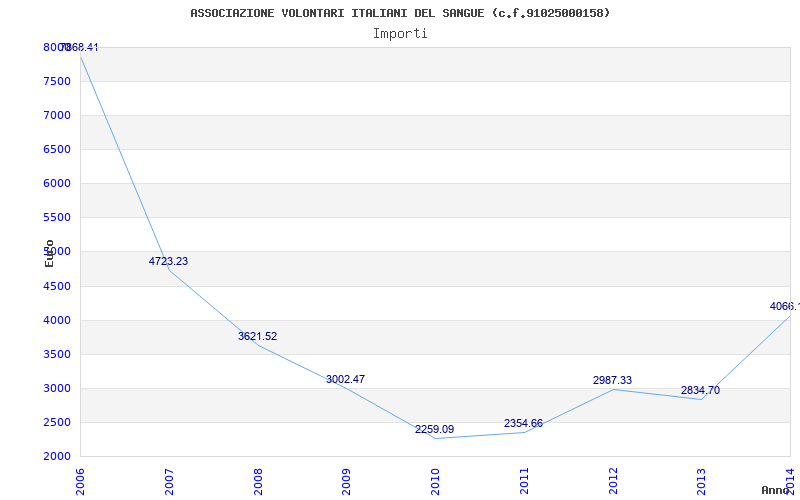Click the 2354.66 data label
Image resolution: width=800 pixels, height=500 pixels.
(523, 423)
